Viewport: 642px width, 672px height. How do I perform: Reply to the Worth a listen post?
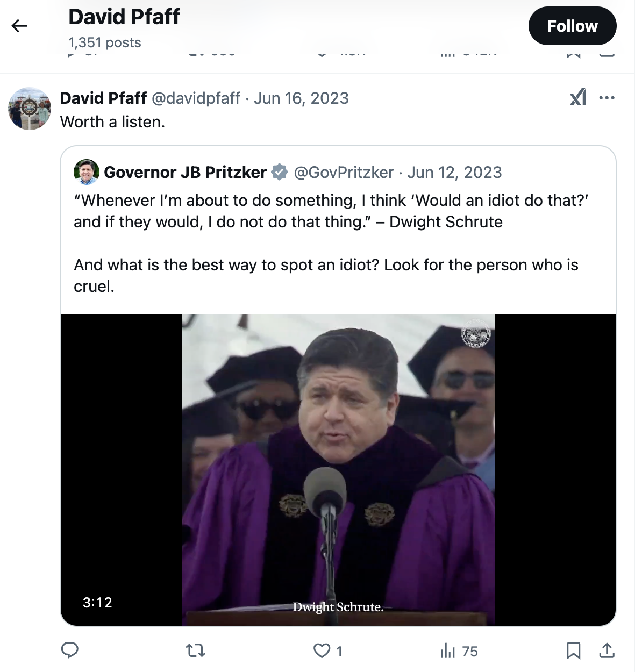[x=70, y=650]
